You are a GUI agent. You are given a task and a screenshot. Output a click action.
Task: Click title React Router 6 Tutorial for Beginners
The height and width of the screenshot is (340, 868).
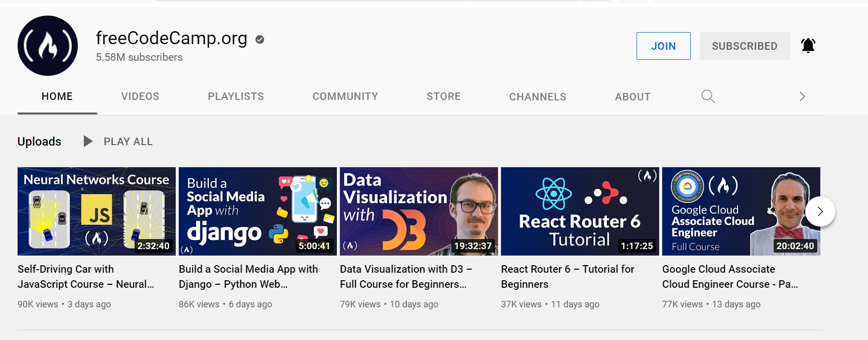(x=568, y=277)
